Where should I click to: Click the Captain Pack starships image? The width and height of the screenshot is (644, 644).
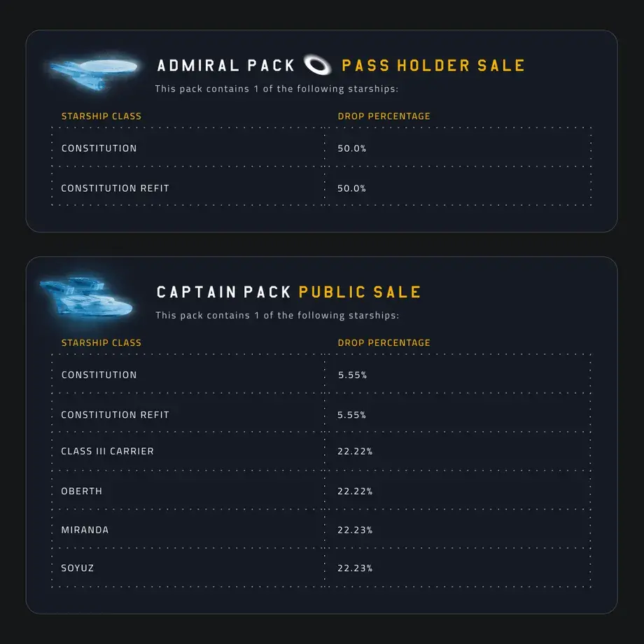(x=86, y=296)
